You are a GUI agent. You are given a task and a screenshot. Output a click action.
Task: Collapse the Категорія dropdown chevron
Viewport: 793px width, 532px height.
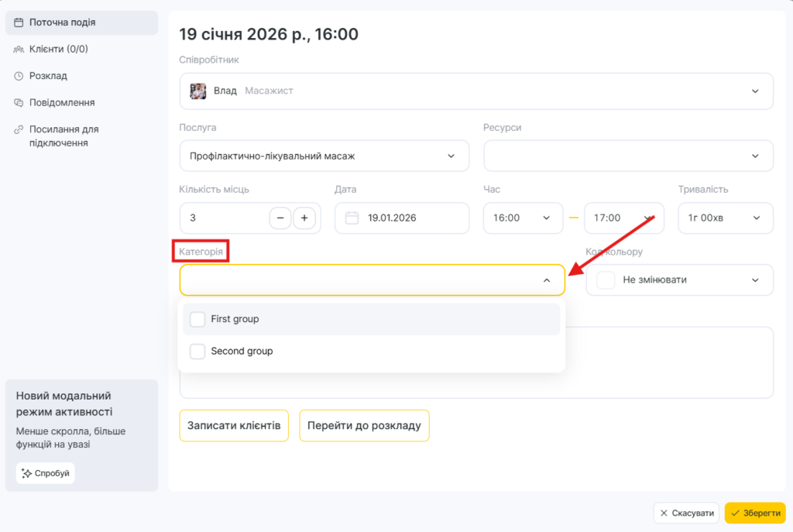[x=547, y=280]
